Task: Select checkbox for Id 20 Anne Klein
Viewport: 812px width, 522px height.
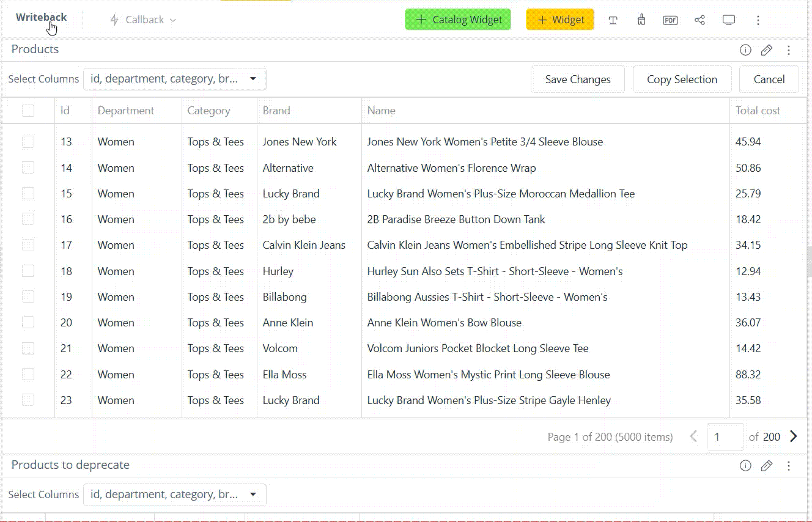Action: [x=28, y=322]
